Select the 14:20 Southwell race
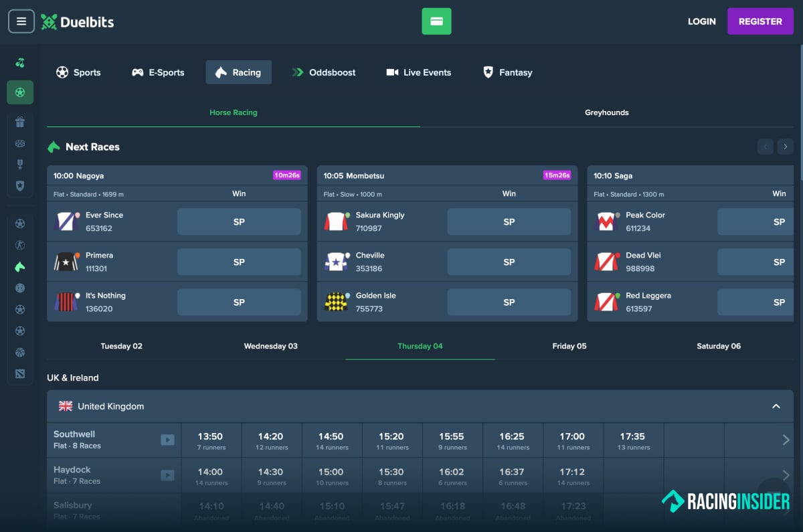 (x=271, y=440)
